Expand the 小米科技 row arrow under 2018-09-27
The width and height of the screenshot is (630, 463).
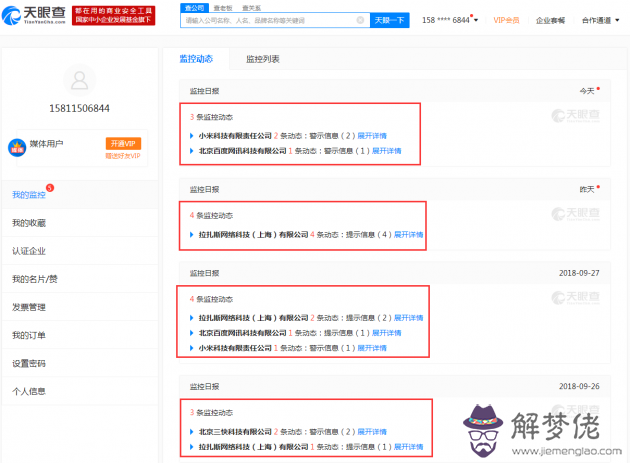pyautogui.click(x=192, y=348)
